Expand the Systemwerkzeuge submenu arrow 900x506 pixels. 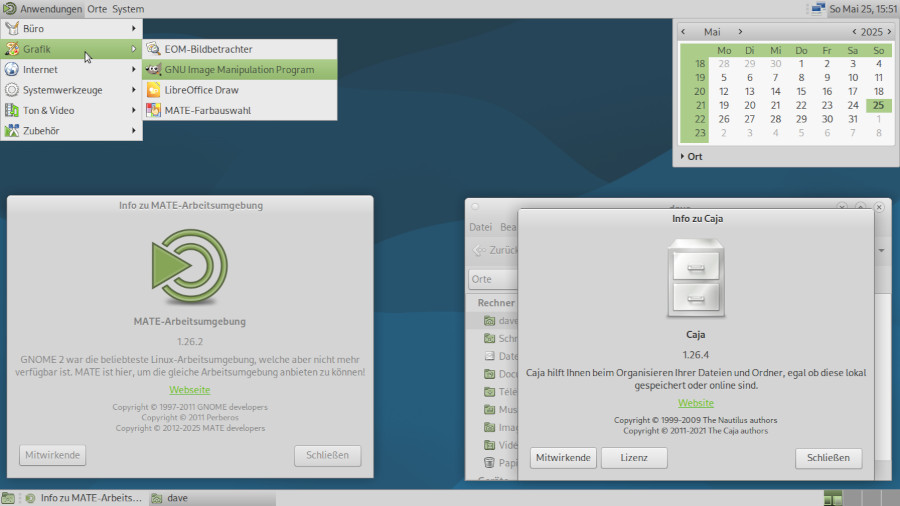tap(134, 90)
